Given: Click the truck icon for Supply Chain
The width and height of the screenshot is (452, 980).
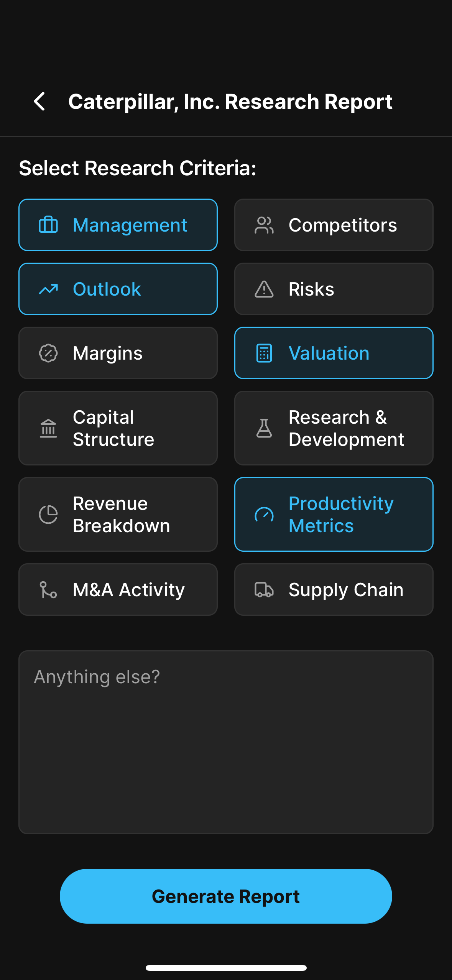Looking at the screenshot, I should coord(264,590).
